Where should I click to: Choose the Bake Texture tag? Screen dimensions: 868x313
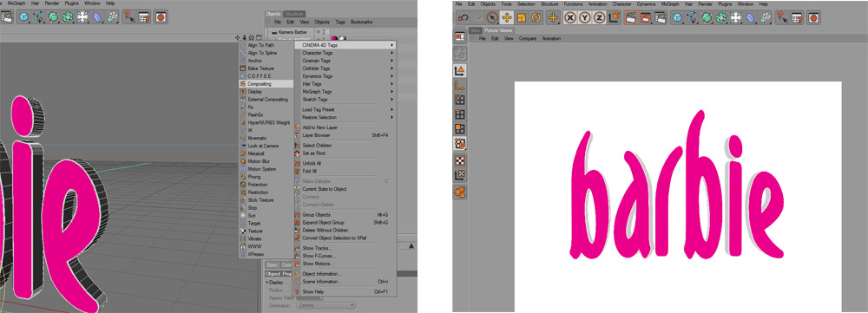point(266,68)
